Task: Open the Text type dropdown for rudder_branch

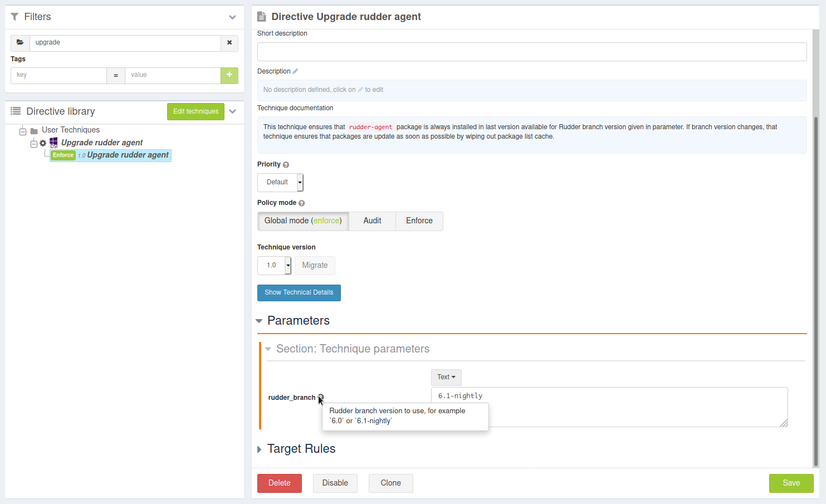Action: click(x=446, y=377)
